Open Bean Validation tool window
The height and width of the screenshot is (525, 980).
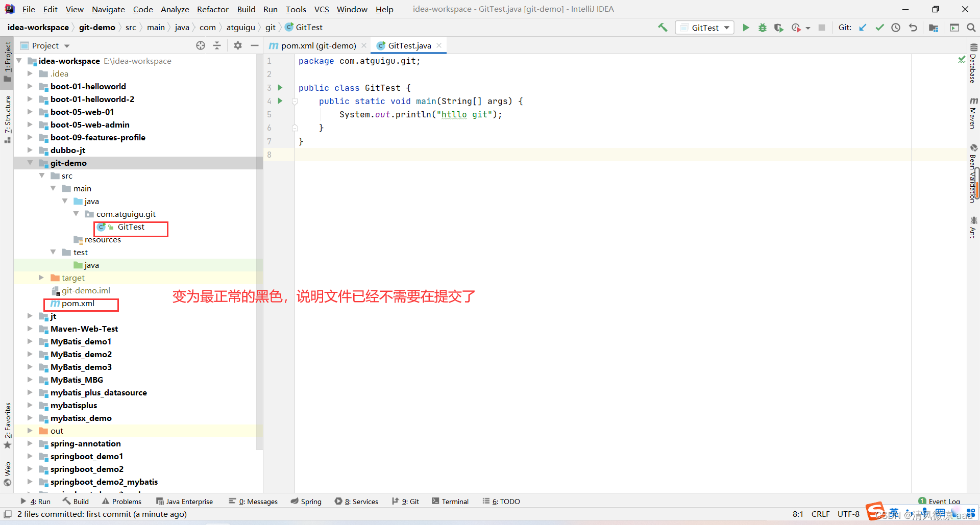pyautogui.click(x=973, y=173)
